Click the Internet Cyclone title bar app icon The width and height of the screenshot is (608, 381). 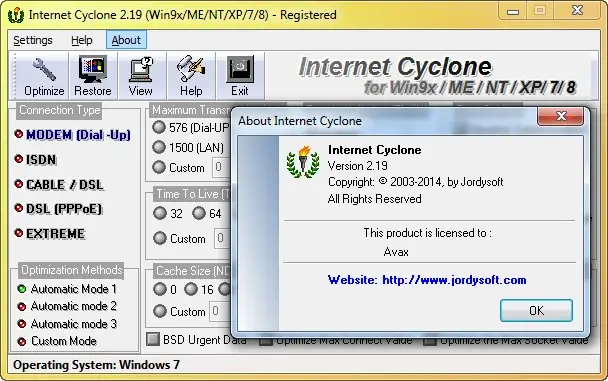click(x=16, y=15)
